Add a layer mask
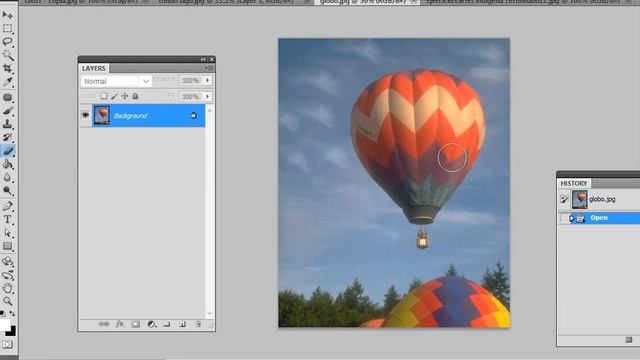Screen dimensions: 640x360 click(x=136, y=324)
